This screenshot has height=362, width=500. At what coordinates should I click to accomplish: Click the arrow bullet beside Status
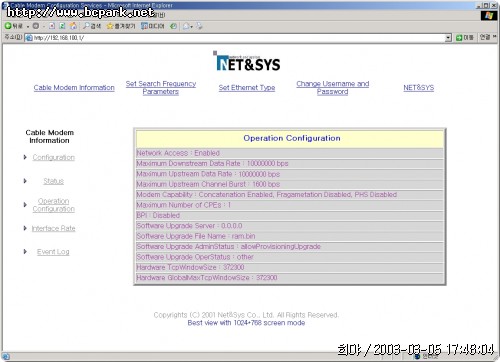tap(25, 181)
